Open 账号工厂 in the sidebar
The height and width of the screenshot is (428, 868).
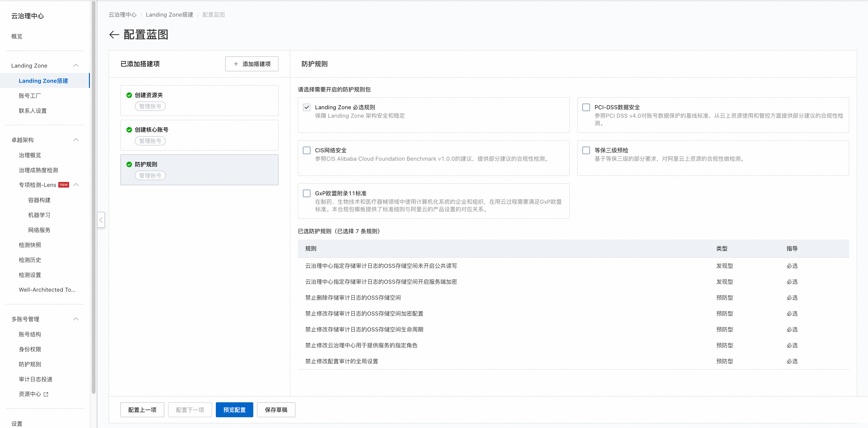point(30,96)
